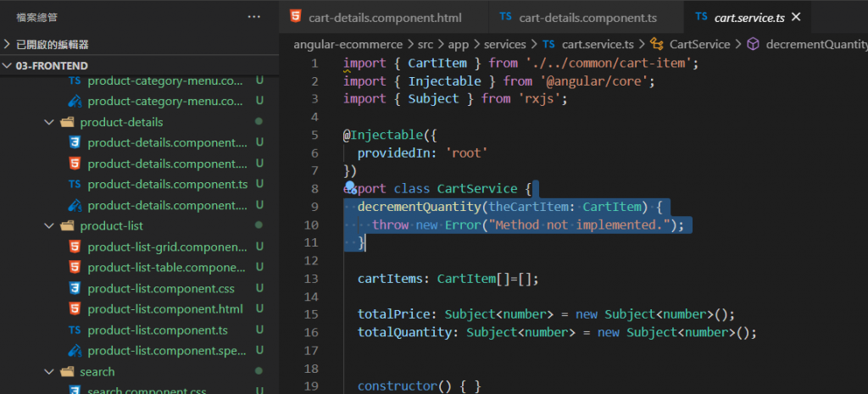Click TS icon of product-category-menu TS file
The image size is (868, 394).
pos(75,80)
